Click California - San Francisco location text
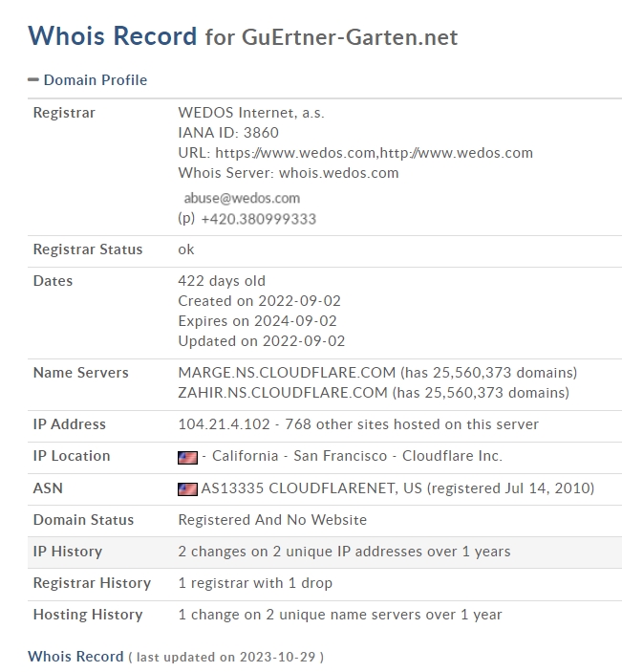Viewport: 622px width, 672px height. click(299, 456)
